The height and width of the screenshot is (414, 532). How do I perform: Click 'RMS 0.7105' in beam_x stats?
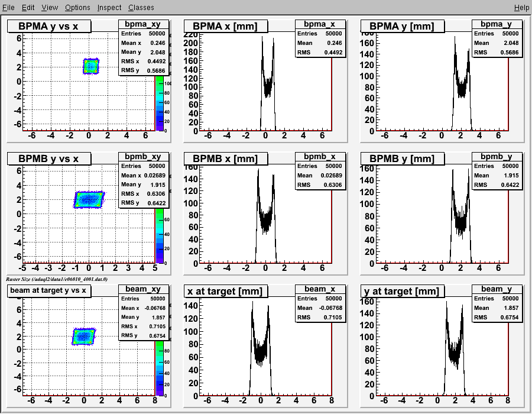click(x=320, y=317)
